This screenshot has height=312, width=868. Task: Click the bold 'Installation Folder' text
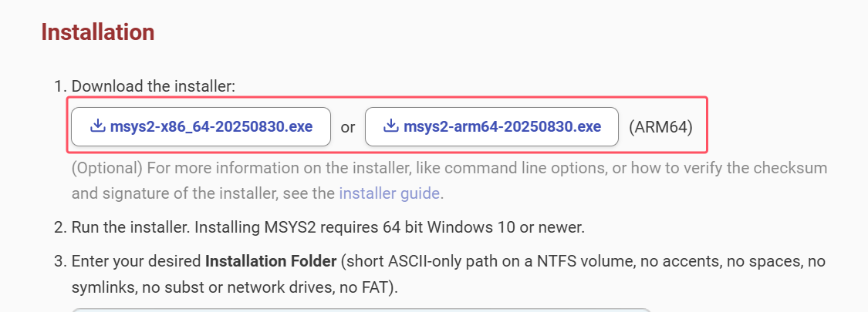coord(271,262)
